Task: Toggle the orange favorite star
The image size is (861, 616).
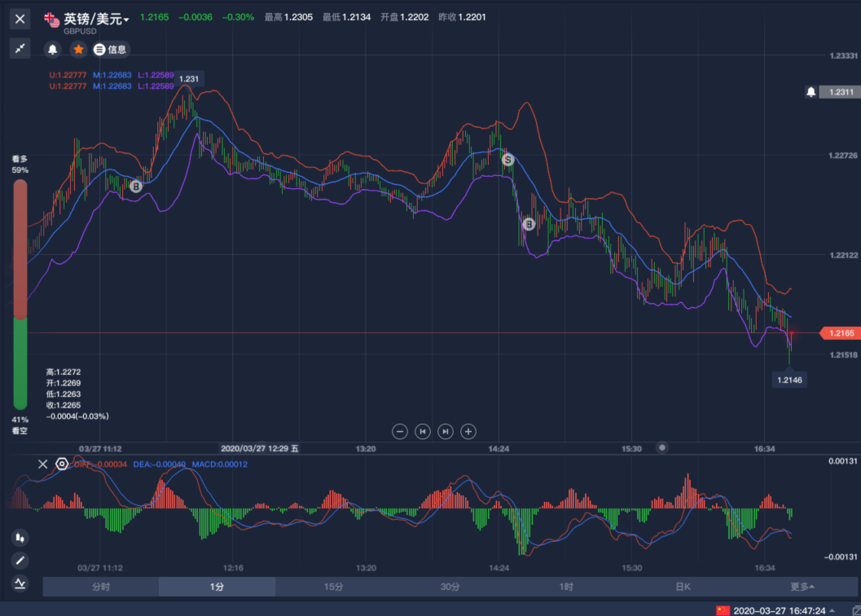Action: click(78, 50)
